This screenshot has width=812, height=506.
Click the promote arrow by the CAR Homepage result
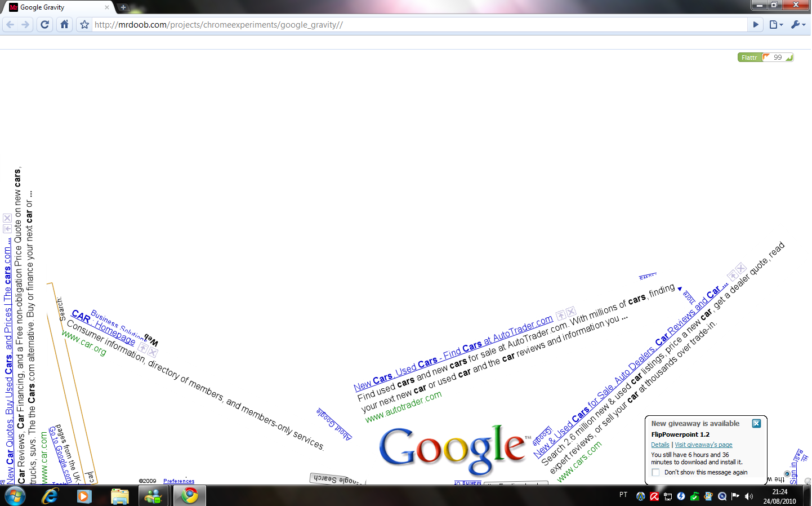coord(143,348)
